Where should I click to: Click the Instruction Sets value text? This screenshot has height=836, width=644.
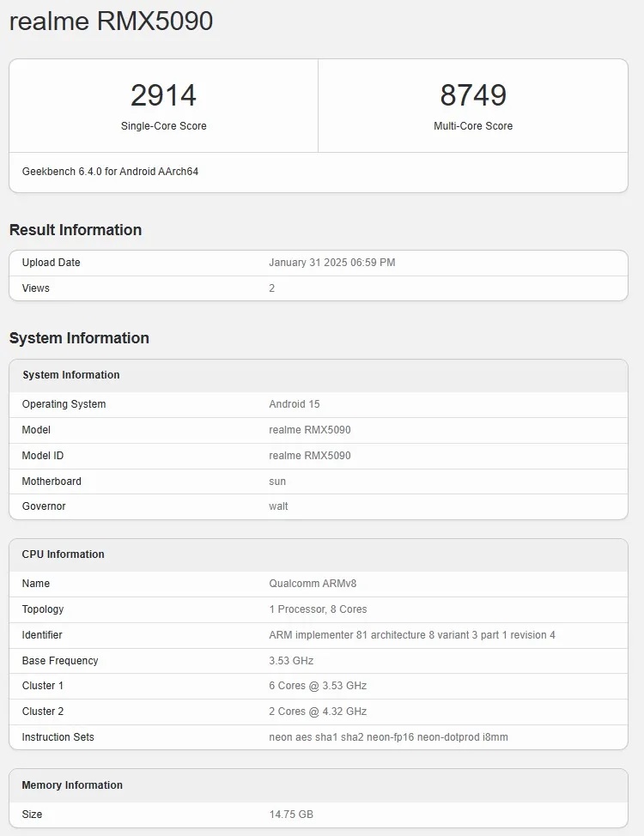pos(388,737)
